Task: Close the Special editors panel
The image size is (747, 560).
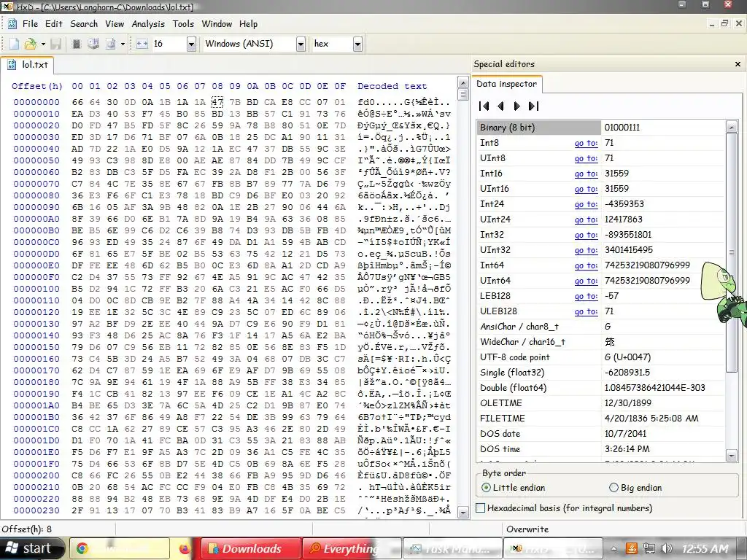Action: tap(738, 64)
